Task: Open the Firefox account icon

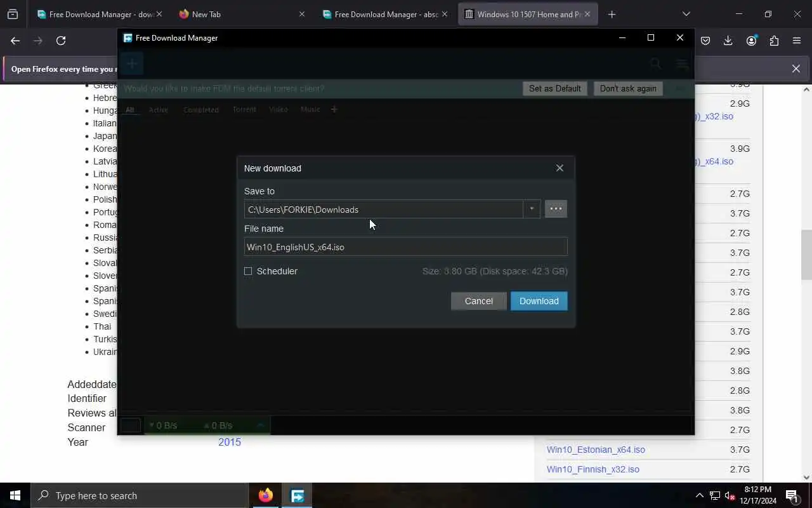Action: point(752,41)
